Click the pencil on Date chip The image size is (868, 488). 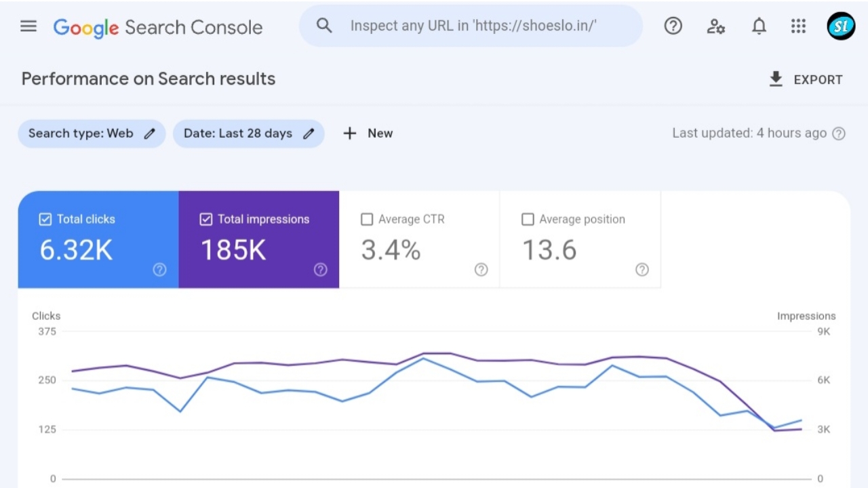pos(309,134)
